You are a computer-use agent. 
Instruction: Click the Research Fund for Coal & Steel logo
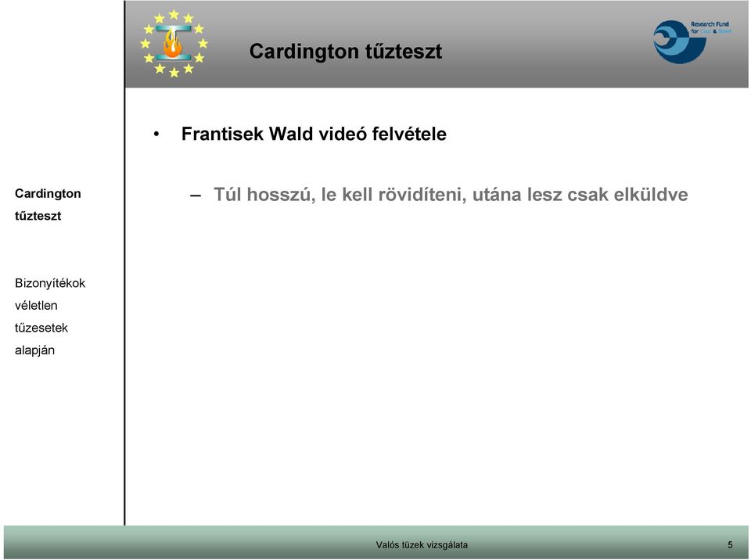tap(692, 41)
